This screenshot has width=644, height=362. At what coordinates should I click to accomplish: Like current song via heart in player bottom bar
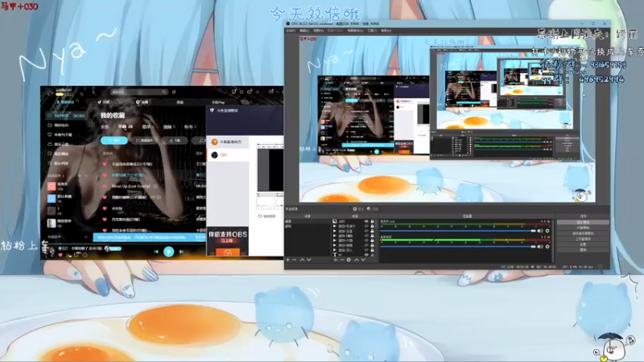(x=60, y=255)
